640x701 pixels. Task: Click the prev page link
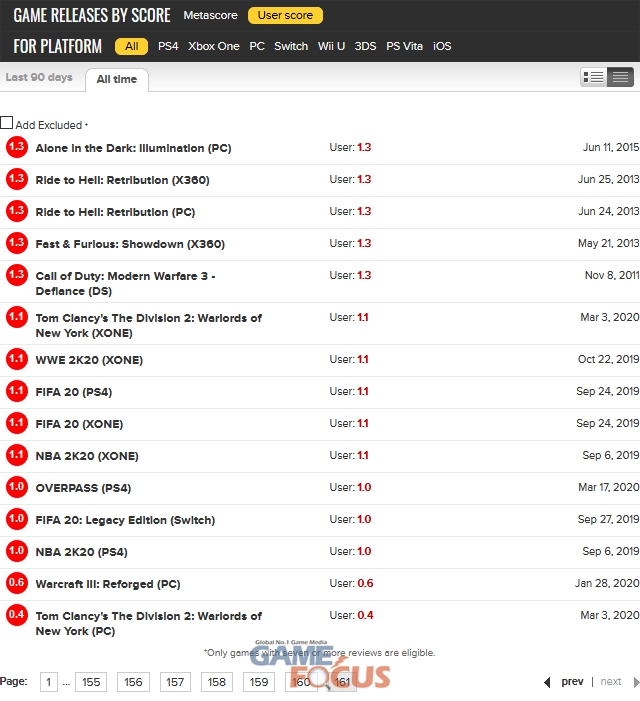pos(572,682)
